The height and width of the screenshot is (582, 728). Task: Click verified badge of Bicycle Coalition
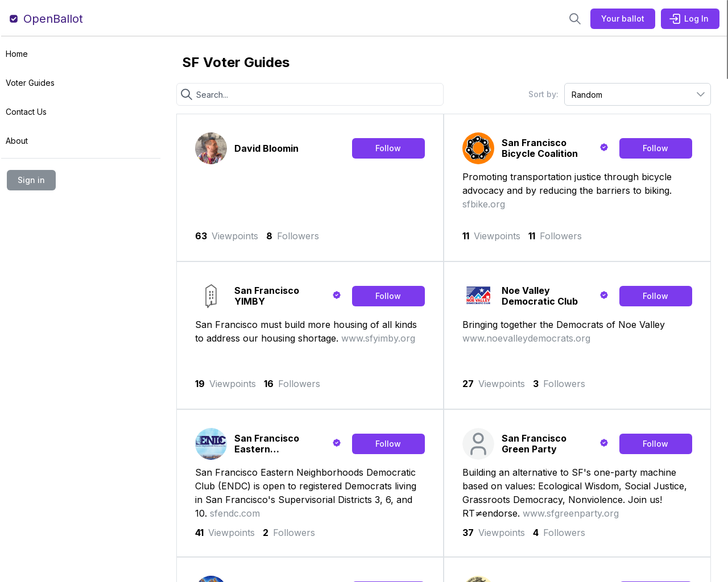click(x=604, y=148)
